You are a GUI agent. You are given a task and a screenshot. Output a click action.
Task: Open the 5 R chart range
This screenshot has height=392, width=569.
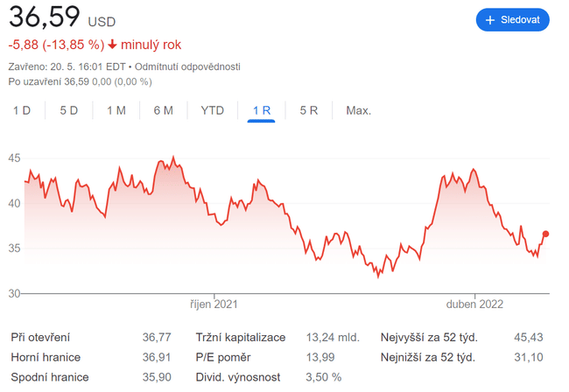(x=308, y=110)
